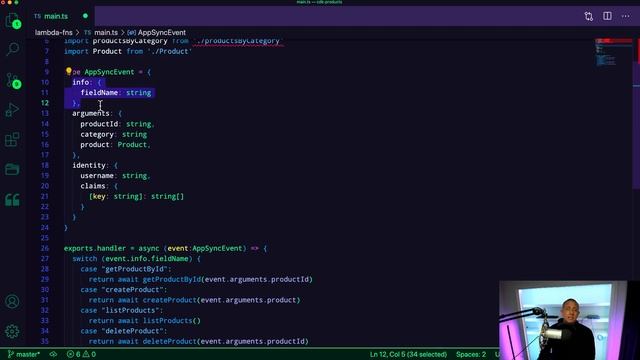640x360 pixels.
Task: Click line number 12 in gutter
Action: (x=44, y=103)
